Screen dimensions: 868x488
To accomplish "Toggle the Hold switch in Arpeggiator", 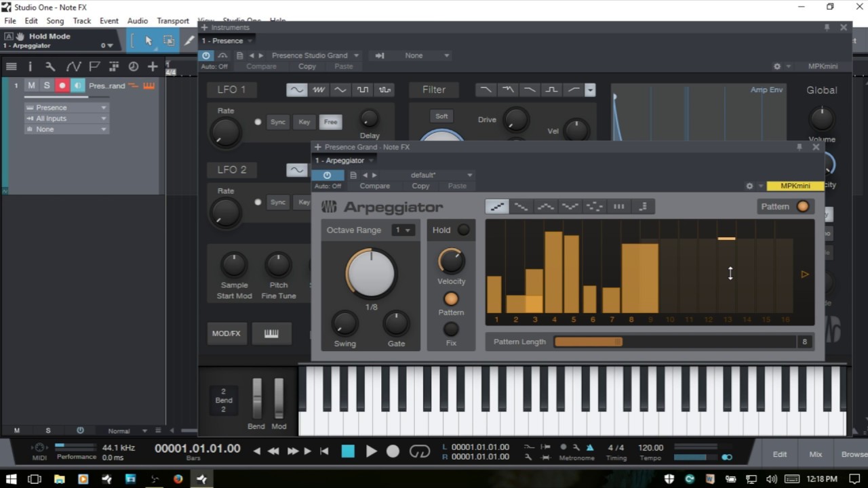I will (464, 230).
